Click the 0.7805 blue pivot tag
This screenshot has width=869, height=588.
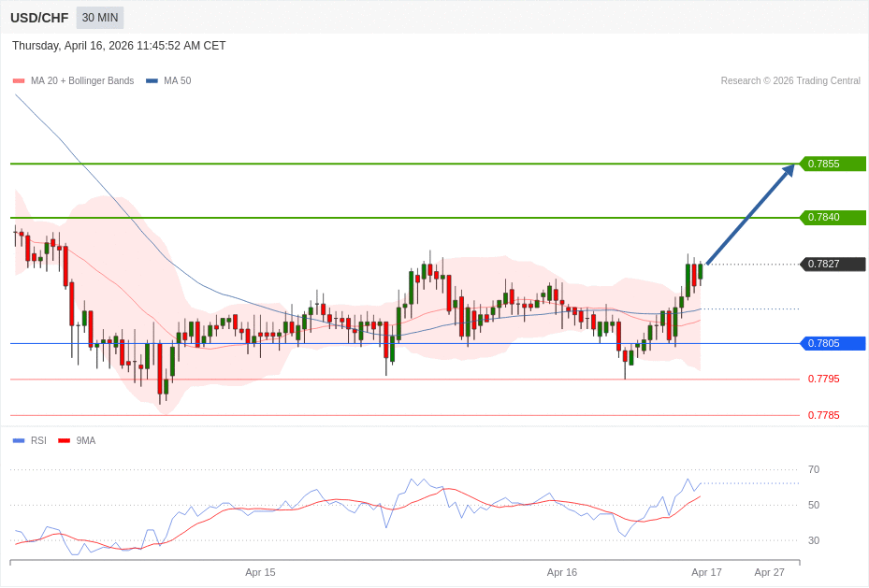(x=832, y=343)
